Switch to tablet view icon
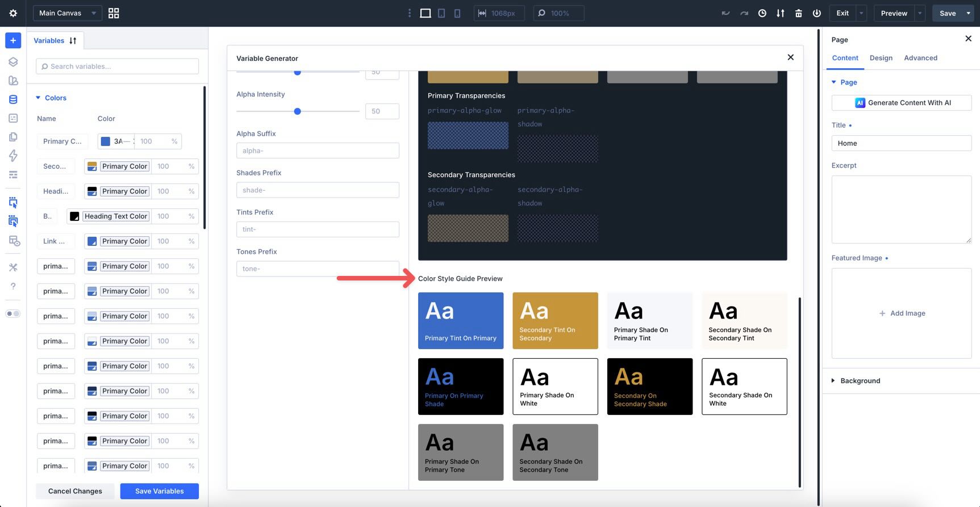The image size is (980, 507). [441, 13]
